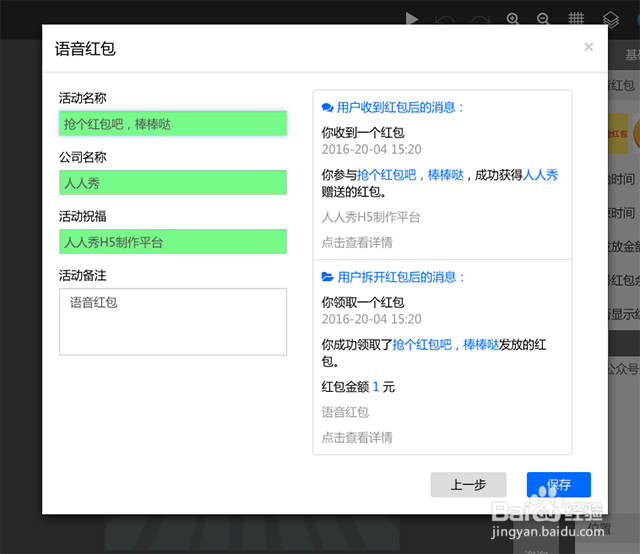Click the zoom out magnifier icon

point(543,19)
